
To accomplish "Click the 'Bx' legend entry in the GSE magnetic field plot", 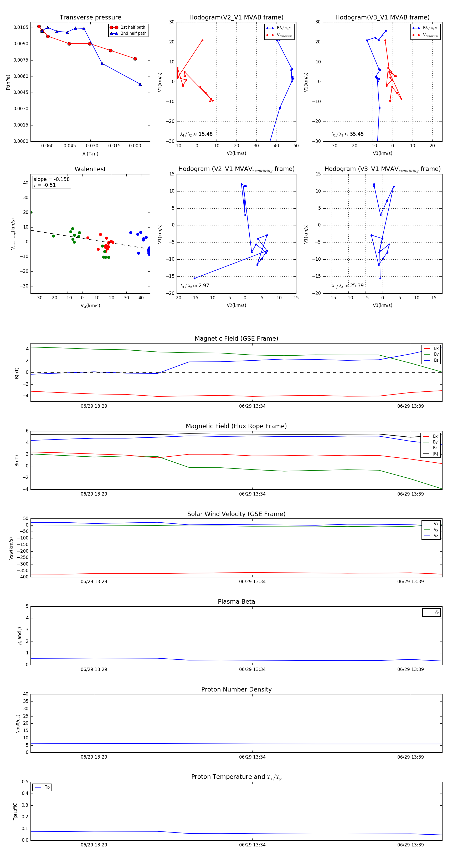I will [x=431, y=349].
